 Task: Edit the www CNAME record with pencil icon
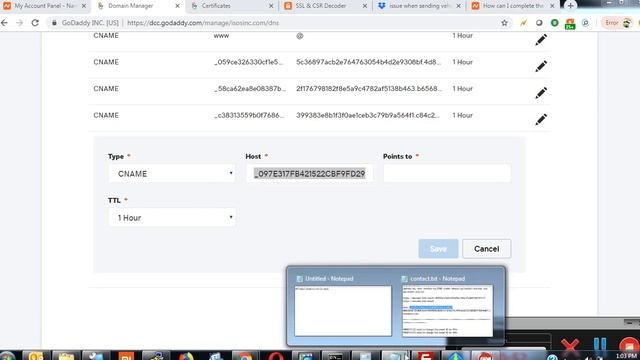coord(541,40)
